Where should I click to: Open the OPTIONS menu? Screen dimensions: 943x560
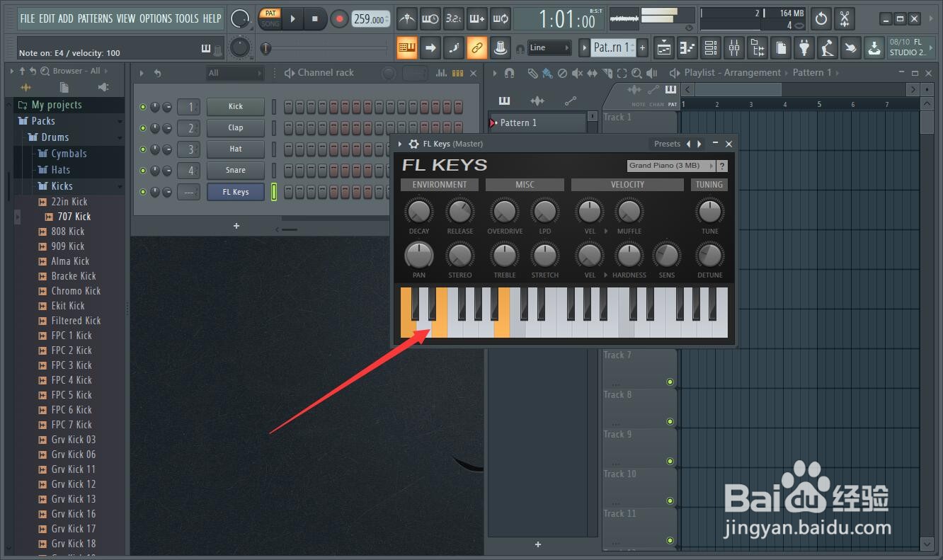[x=156, y=18]
